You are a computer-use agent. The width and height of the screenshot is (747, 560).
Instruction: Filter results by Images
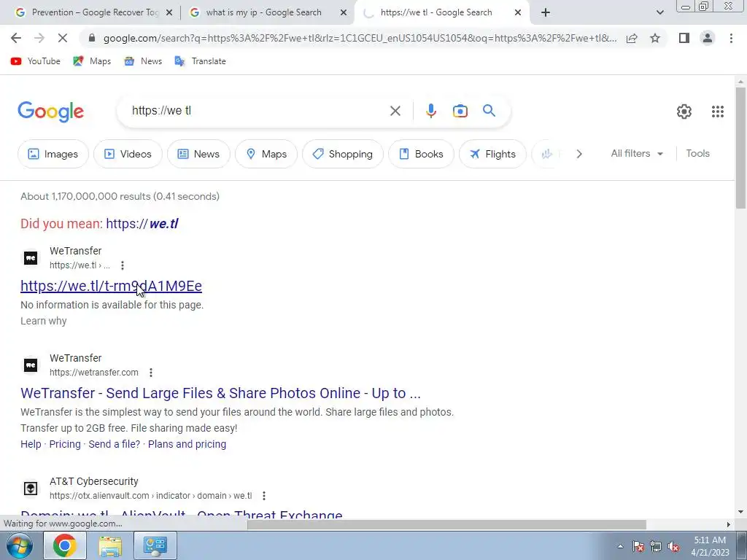click(53, 154)
